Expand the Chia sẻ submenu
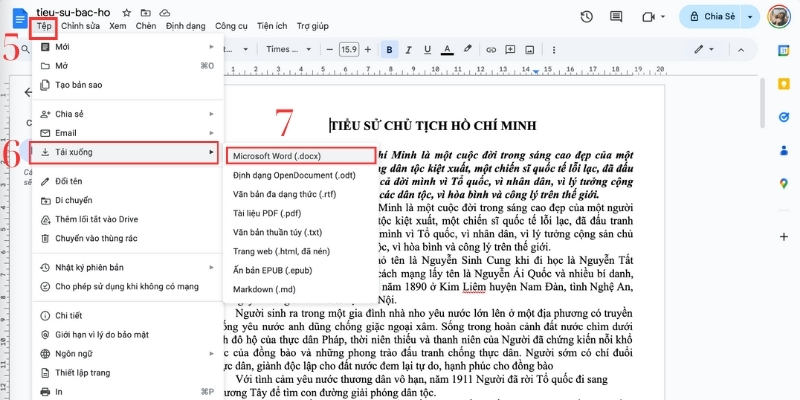Image resolution: width=800 pixels, height=400 pixels. (128, 114)
